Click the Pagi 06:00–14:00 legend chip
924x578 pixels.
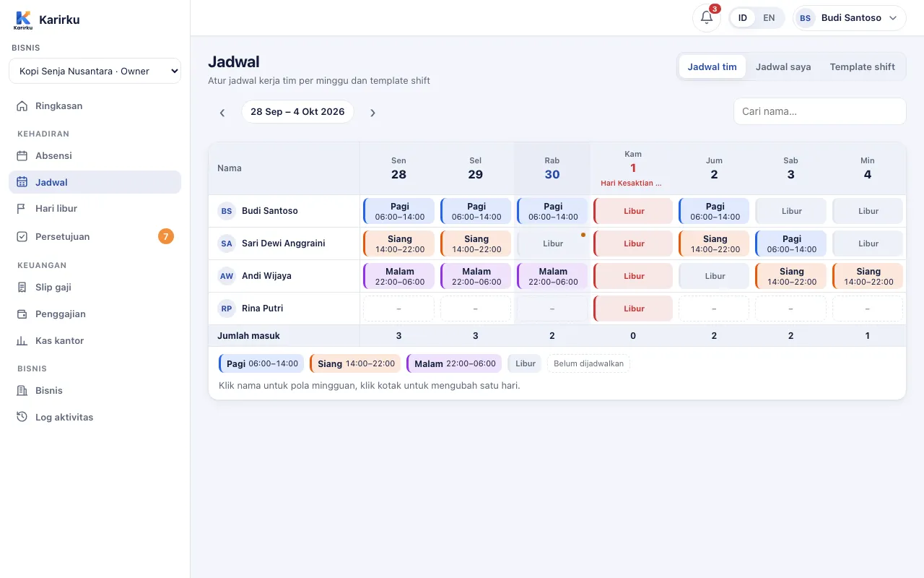pos(261,363)
